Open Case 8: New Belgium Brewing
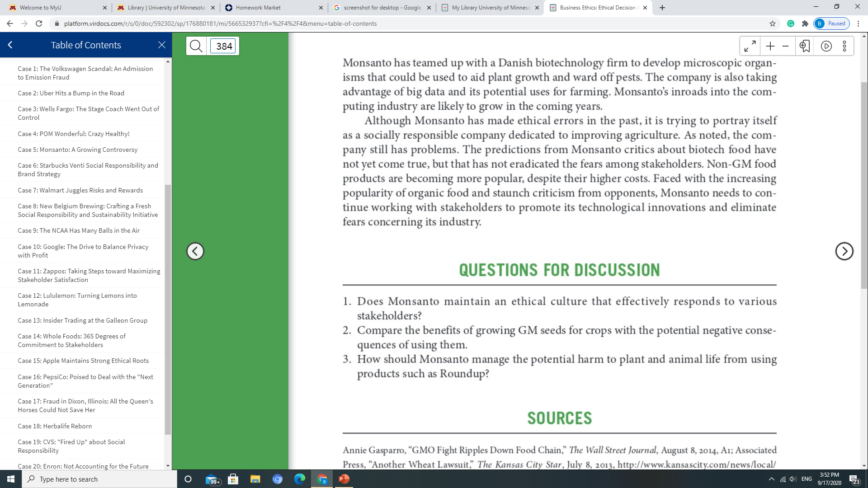This screenshot has width=868, height=488. pos(88,210)
